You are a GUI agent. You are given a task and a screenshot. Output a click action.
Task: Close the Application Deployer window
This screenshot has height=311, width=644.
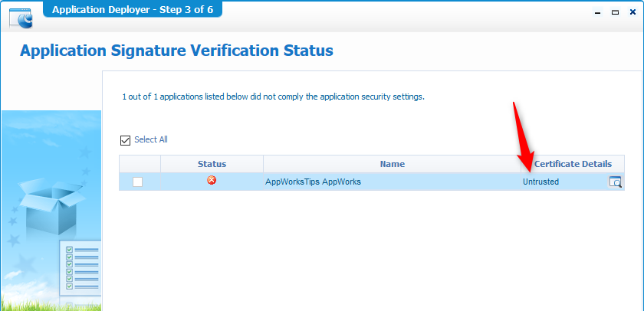click(631, 13)
